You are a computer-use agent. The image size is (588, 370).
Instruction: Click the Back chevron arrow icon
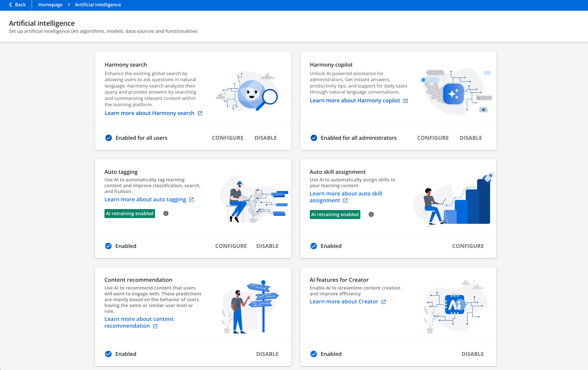tap(10, 5)
